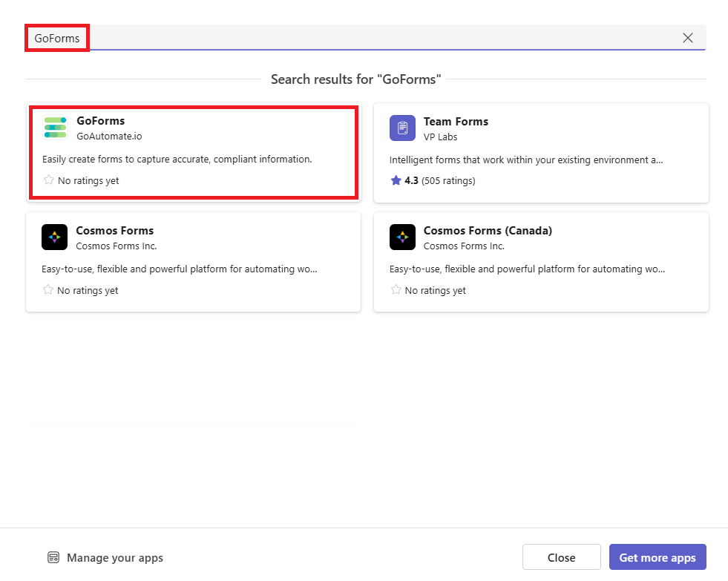This screenshot has height=581, width=728.
Task: Click the Cosmos Forms (Canada) app icon
Action: coord(402,237)
